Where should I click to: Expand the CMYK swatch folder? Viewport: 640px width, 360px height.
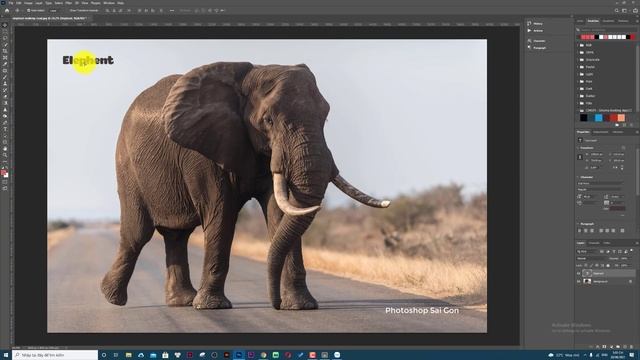pyautogui.click(x=578, y=53)
